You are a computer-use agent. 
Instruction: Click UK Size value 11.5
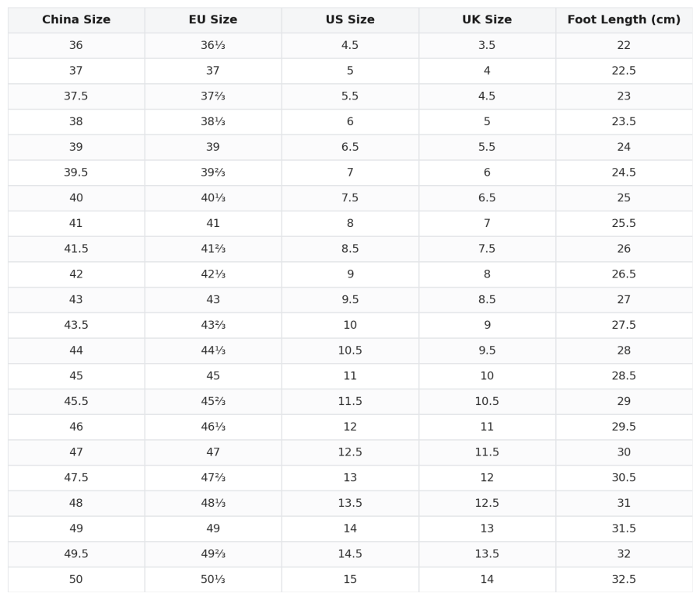pos(487,452)
